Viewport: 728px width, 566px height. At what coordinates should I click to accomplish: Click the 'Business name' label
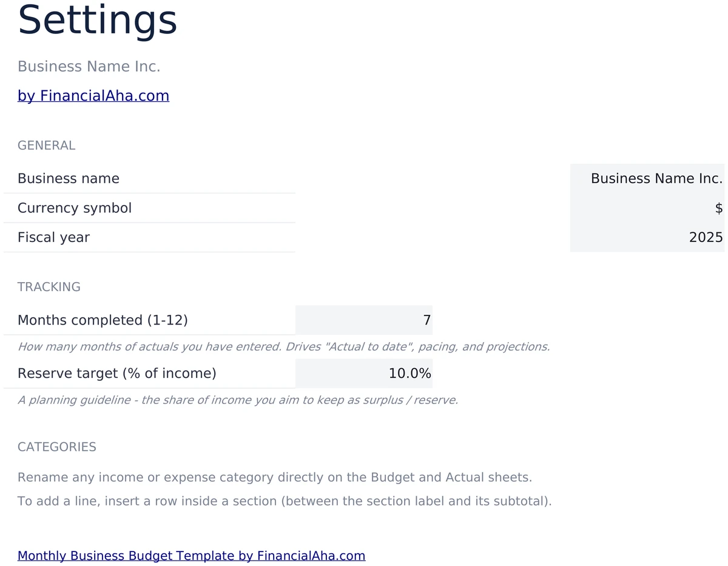[x=69, y=178]
